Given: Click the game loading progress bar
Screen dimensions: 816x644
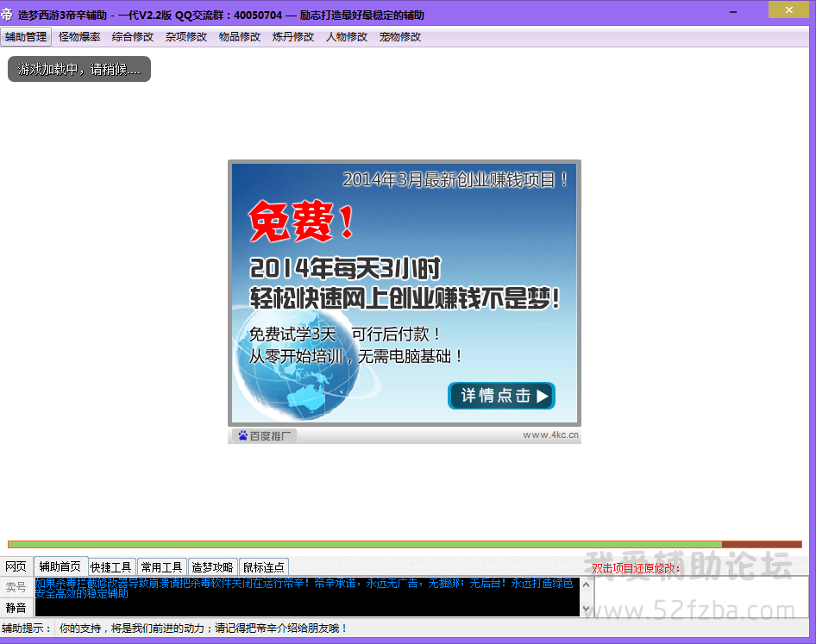Looking at the screenshot, I should tap(405, 545).
